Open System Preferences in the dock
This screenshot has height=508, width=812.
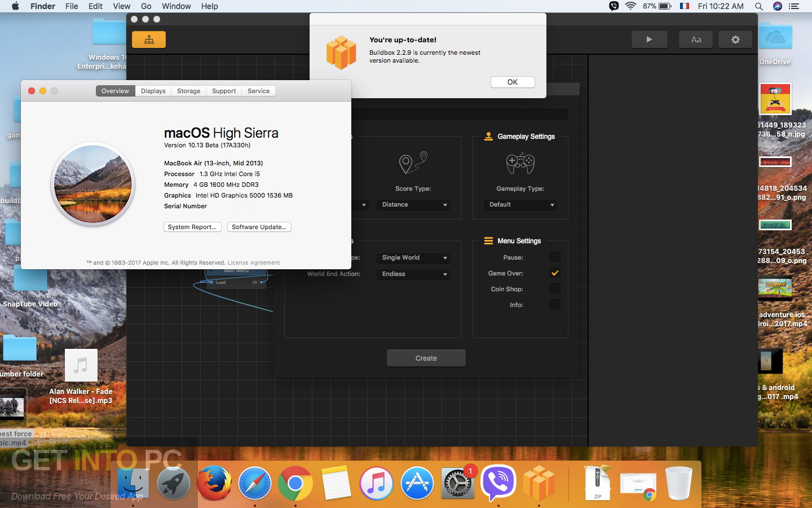[x=458, y=483]
